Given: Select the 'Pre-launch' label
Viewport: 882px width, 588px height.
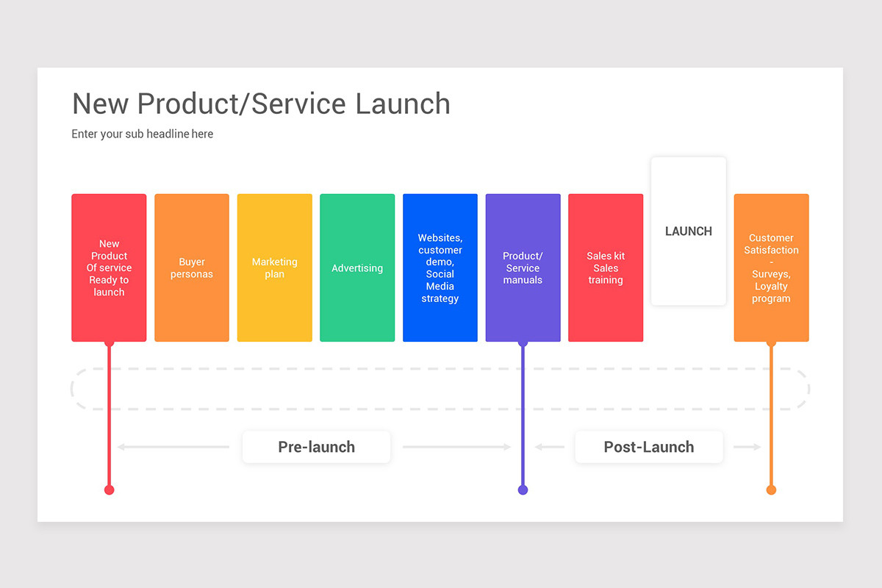Looking at the screenshot, I should [316, 446].
